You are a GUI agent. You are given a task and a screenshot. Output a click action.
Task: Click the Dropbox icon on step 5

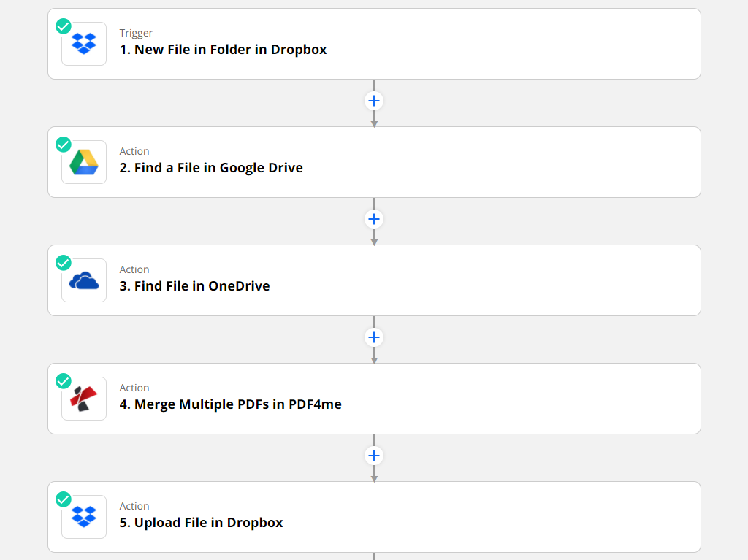click(84, 517)
